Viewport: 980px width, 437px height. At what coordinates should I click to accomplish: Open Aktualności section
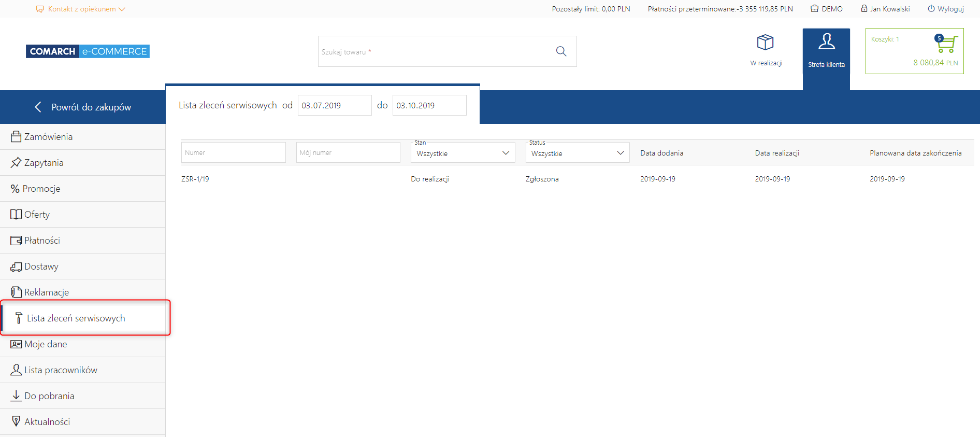point(83,422)
